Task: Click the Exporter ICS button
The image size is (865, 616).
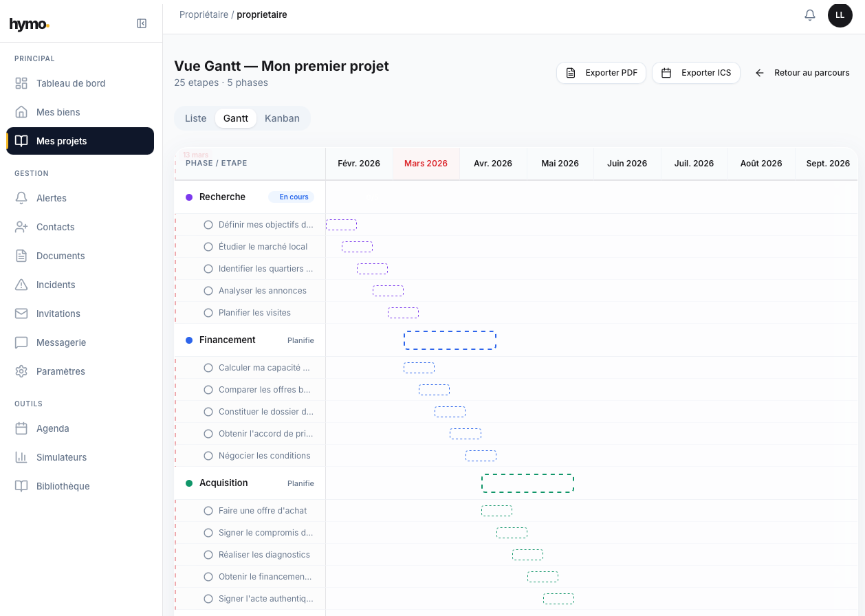Action: (695, 72)
